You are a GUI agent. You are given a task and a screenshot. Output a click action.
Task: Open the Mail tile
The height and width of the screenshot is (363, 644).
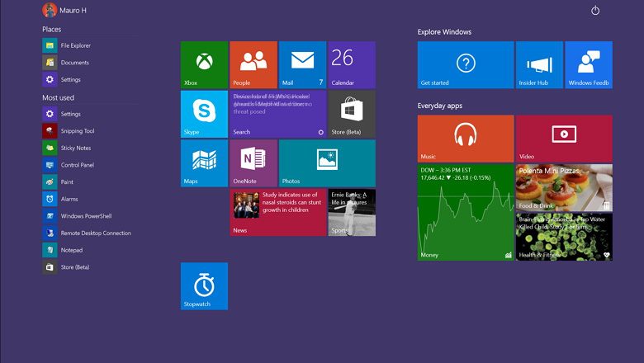coord(303,65)
